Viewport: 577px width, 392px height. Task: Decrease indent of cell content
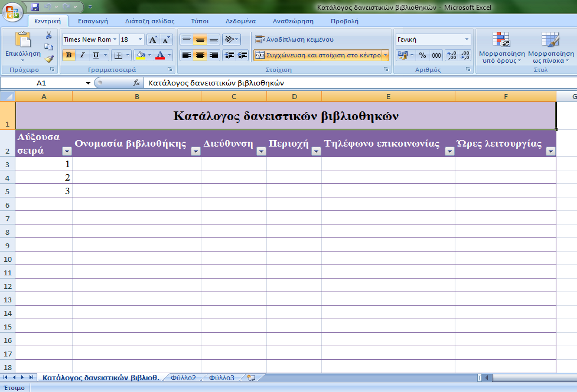(229, 55)
